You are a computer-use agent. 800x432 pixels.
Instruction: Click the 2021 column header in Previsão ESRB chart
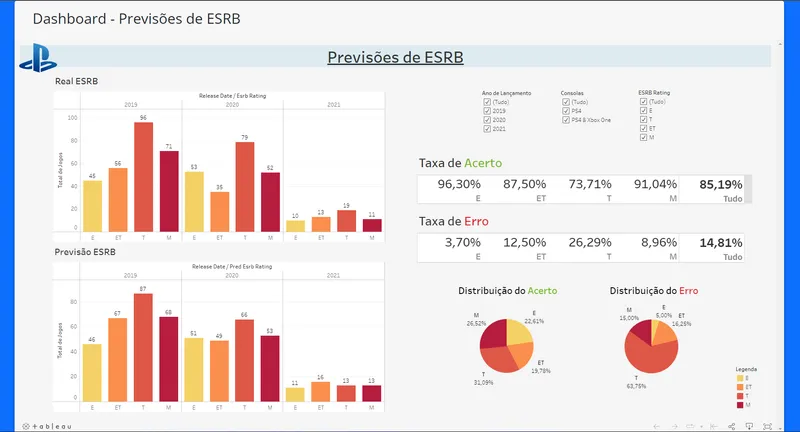(333, 275)
